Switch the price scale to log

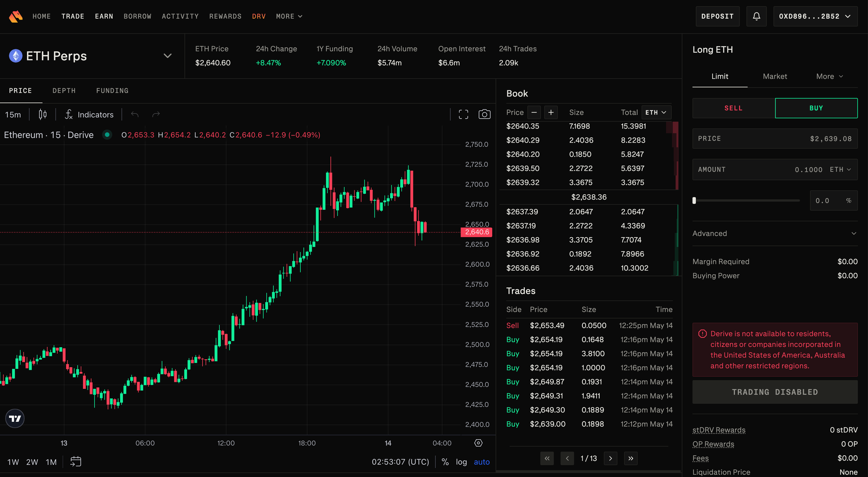pyautogui.click(x=461, y=461)
